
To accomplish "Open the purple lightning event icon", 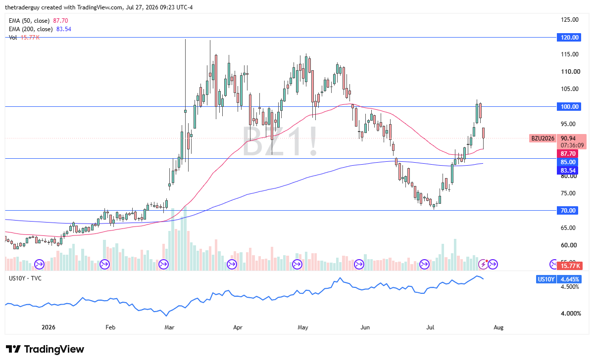I will (x=484, y=265).
